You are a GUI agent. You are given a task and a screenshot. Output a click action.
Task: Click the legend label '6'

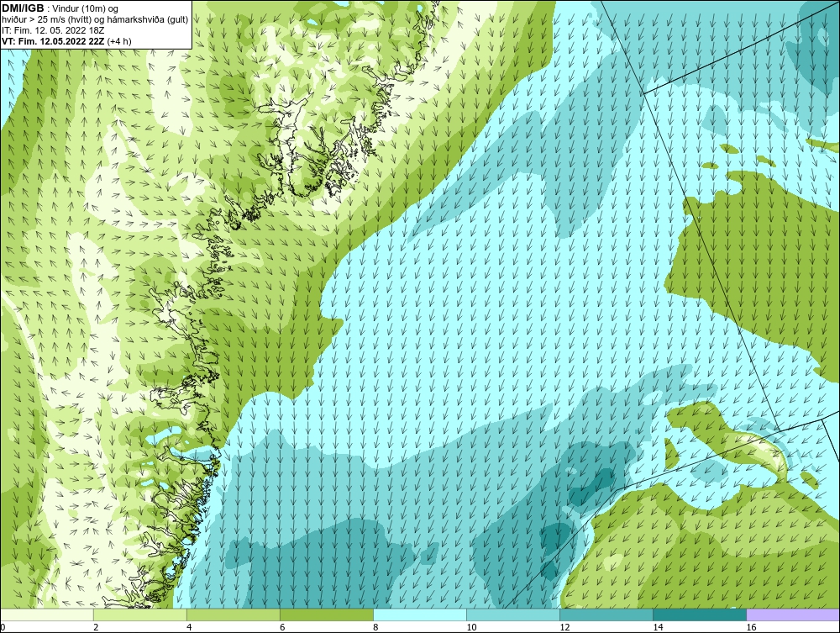tap(282, 627)
